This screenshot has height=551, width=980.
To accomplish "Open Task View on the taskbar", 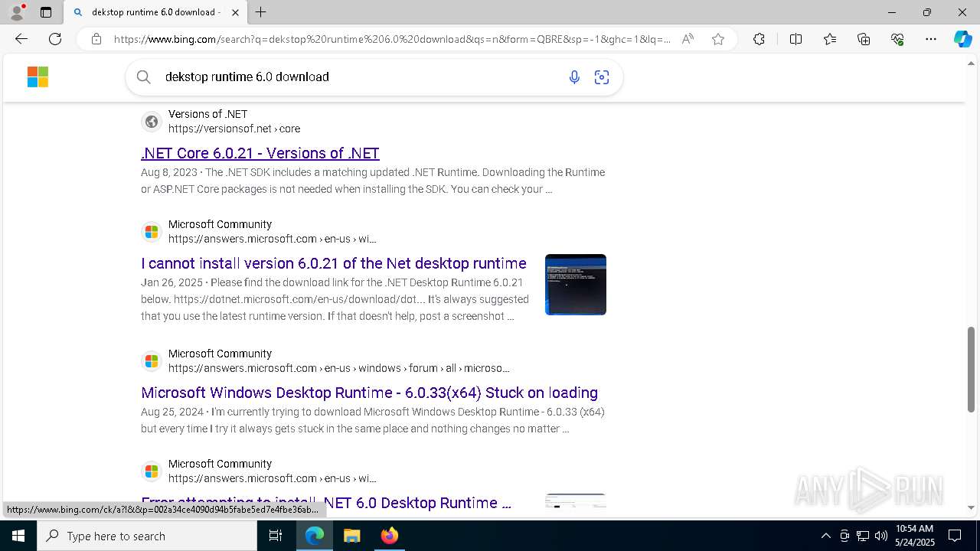I will [276, 536].
